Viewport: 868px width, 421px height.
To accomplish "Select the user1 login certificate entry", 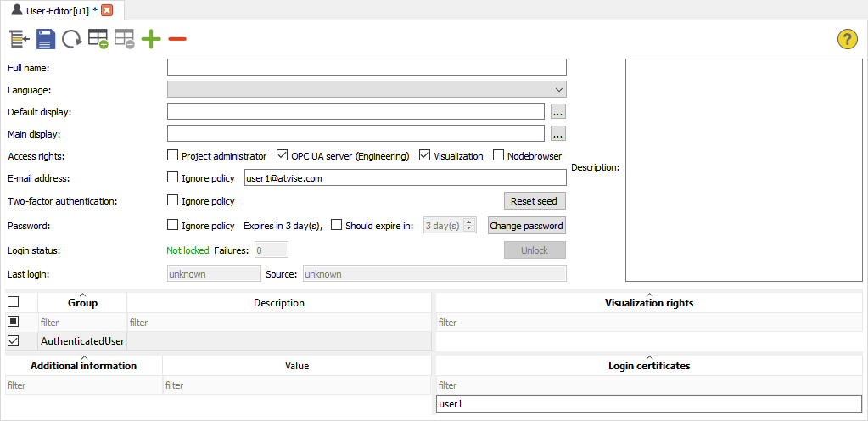I will pyautogui.click(x=649, y=404).
